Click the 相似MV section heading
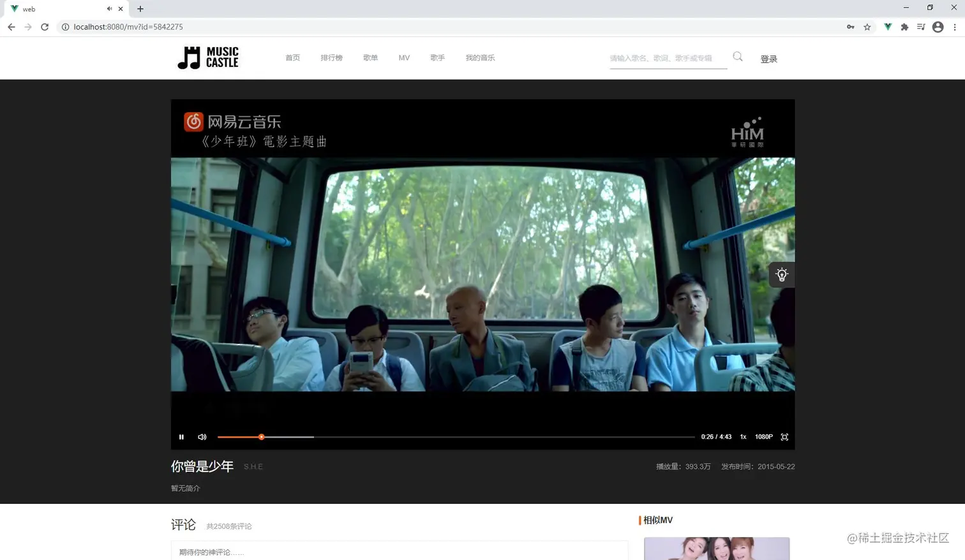This screenshot has height=560, width=965. 658,520
